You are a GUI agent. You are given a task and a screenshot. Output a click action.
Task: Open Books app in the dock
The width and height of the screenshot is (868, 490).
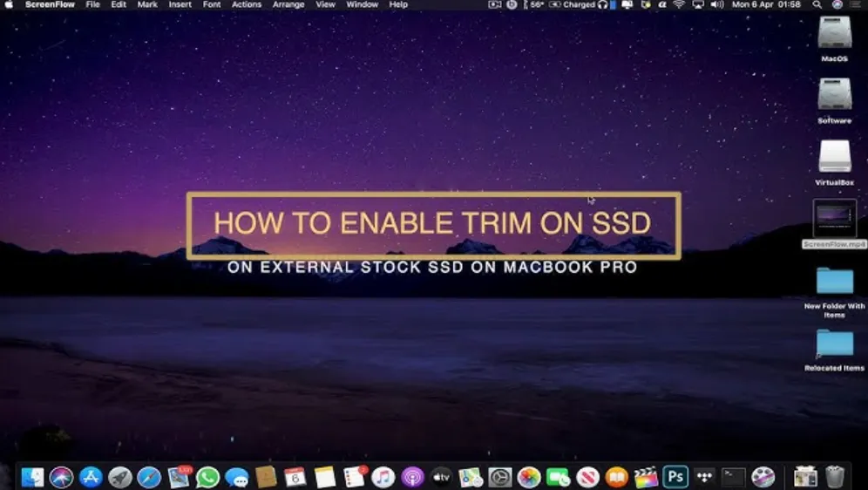pos(617,477)
